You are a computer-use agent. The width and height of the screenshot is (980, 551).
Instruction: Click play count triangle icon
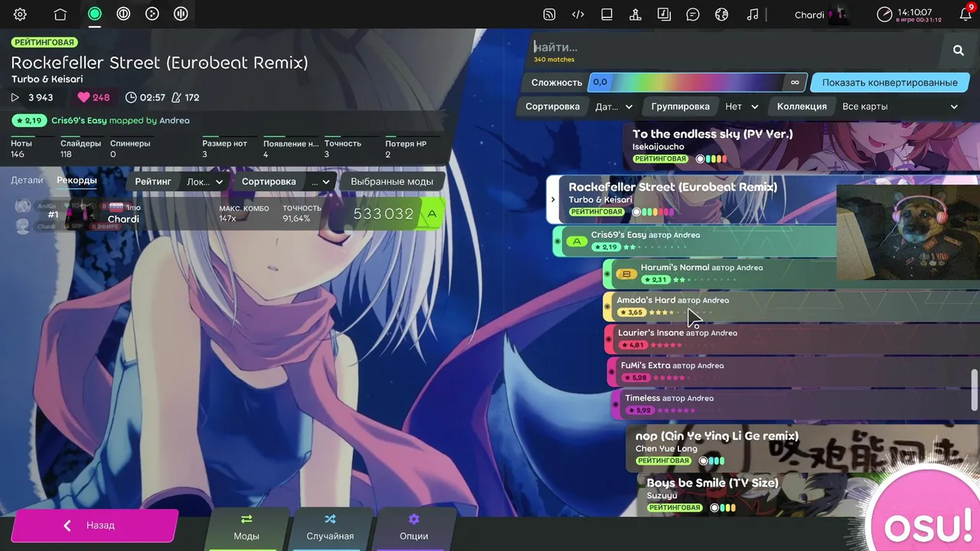[15, 97]
